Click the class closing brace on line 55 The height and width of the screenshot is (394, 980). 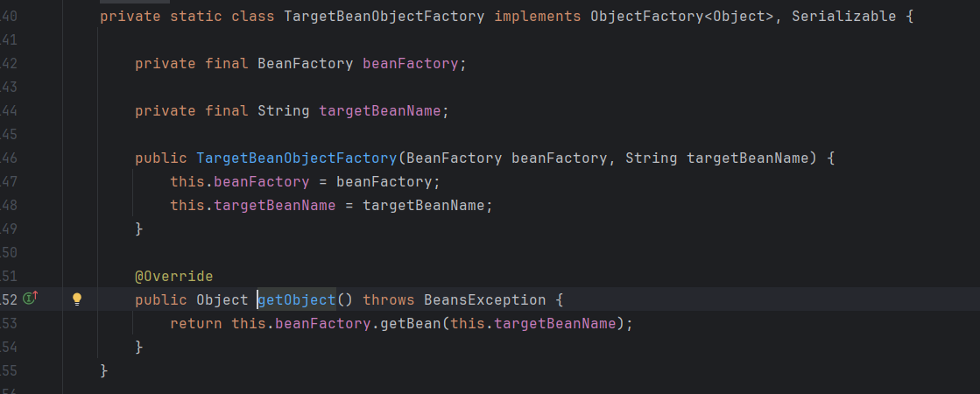point(104,371)
